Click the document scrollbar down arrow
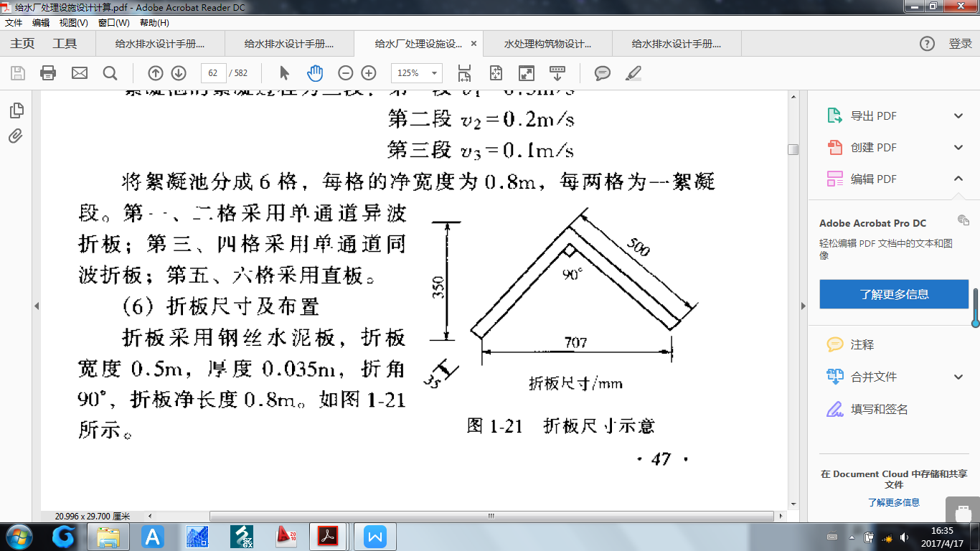980x551 pixels. 793,504
